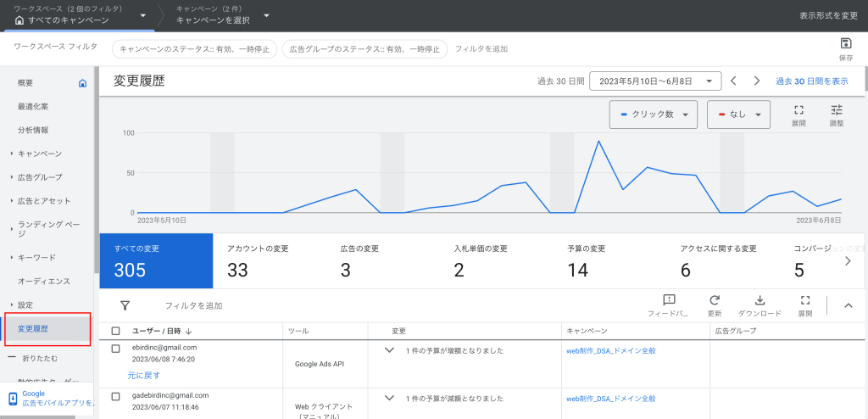This screenshot has width=868, height=419.
Task: Click the ダウンロード download icon
Action: (760, 300)
